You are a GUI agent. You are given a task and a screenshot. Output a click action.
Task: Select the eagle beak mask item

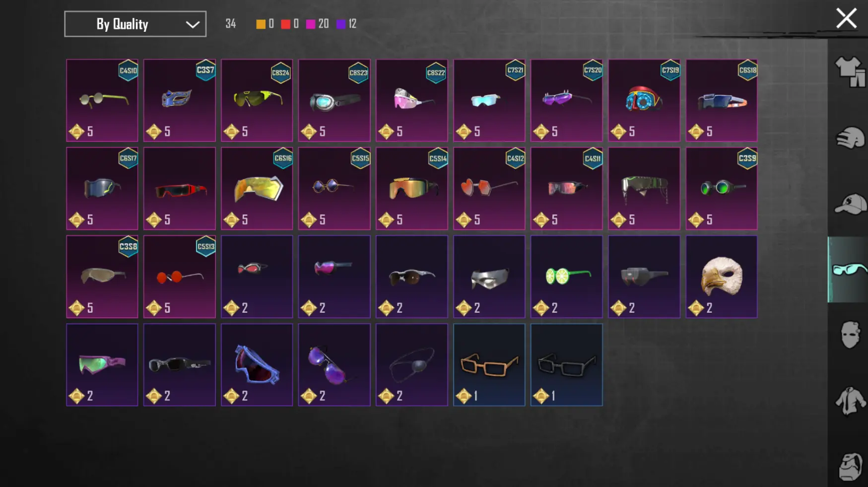click(722, 277)
